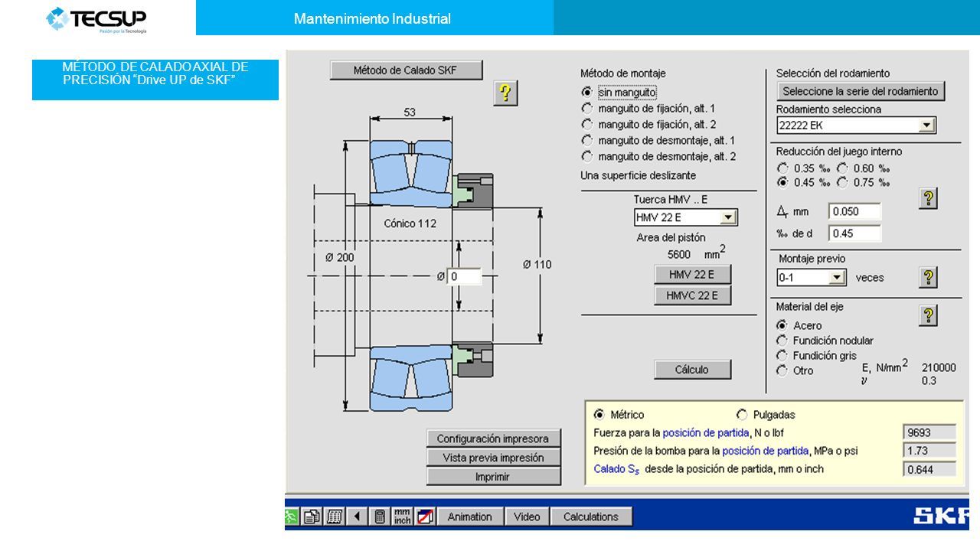This screenshot has width=980, height=551.
Task: Go back with the left arrow icon
Action: pyautogui.click(x=358, y=517)
